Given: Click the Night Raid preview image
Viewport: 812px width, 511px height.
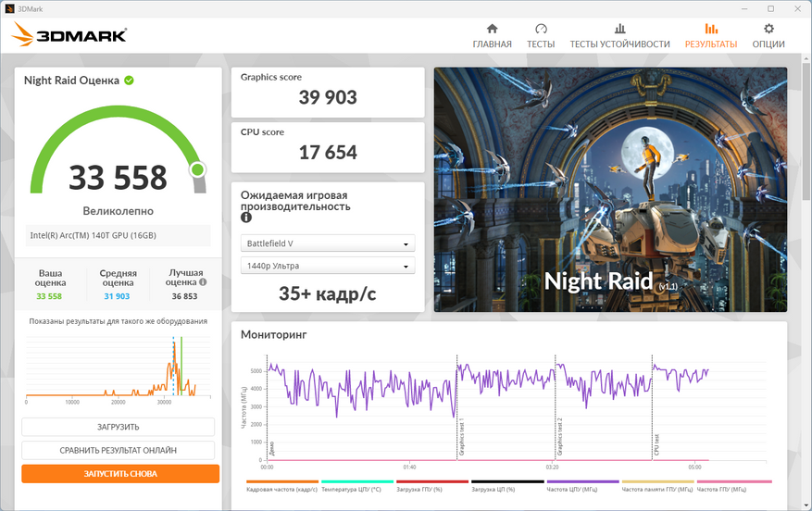Looking at the screenshot, I should [x=610, y=189].
